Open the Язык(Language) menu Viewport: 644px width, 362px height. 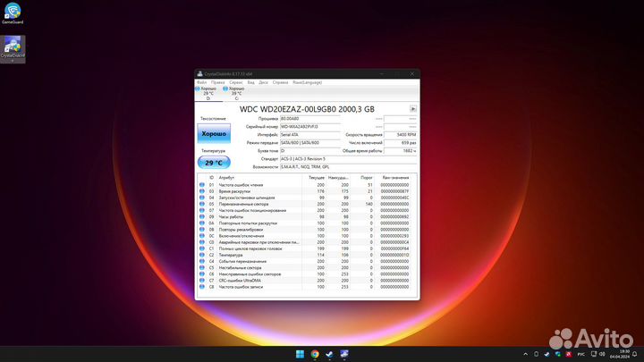(307, 82)
